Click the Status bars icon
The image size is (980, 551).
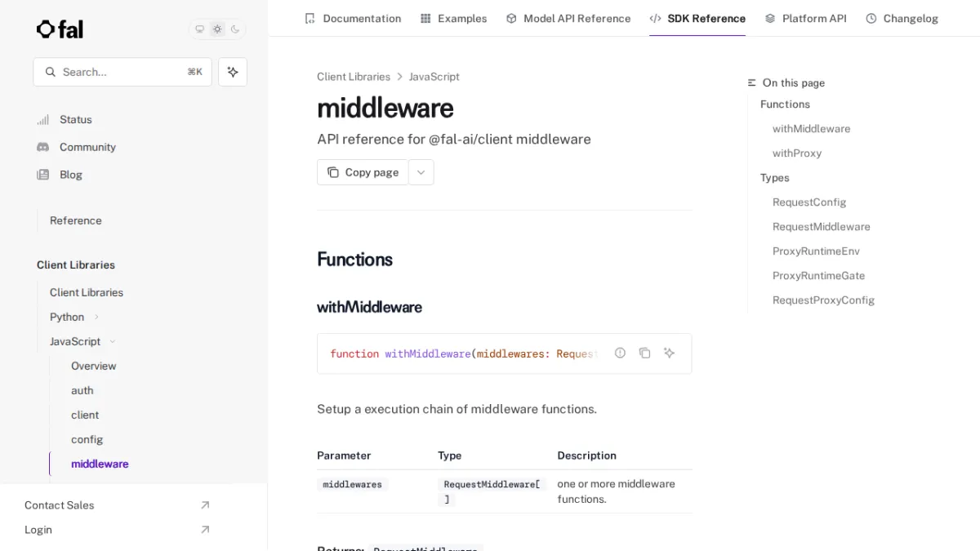tap(43, 119)
